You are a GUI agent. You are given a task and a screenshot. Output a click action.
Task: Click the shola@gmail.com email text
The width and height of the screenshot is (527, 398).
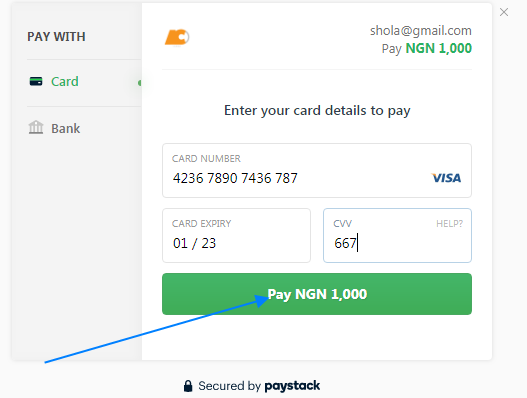point(421,31)
